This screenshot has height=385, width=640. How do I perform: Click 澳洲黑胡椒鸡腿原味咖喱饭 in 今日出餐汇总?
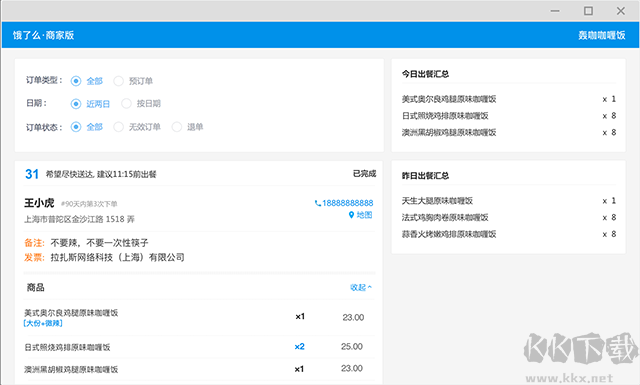point(449,132)
